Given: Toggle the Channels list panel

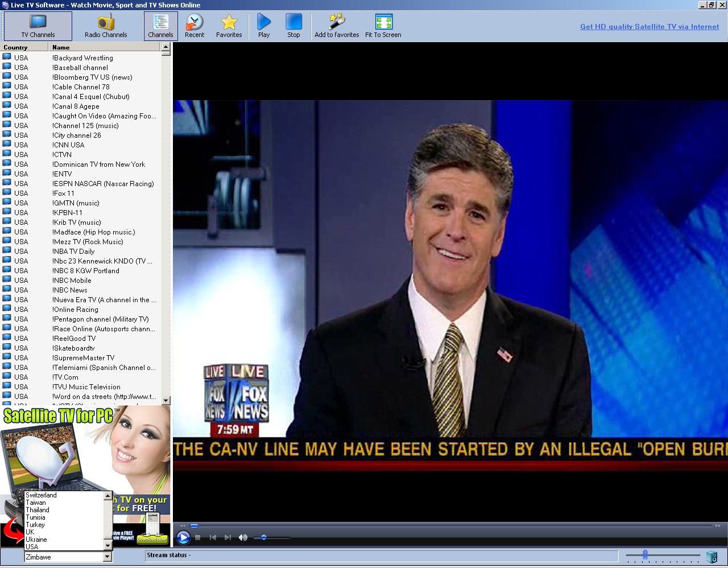Looking at the screenshot, I should tap(161, 26).
